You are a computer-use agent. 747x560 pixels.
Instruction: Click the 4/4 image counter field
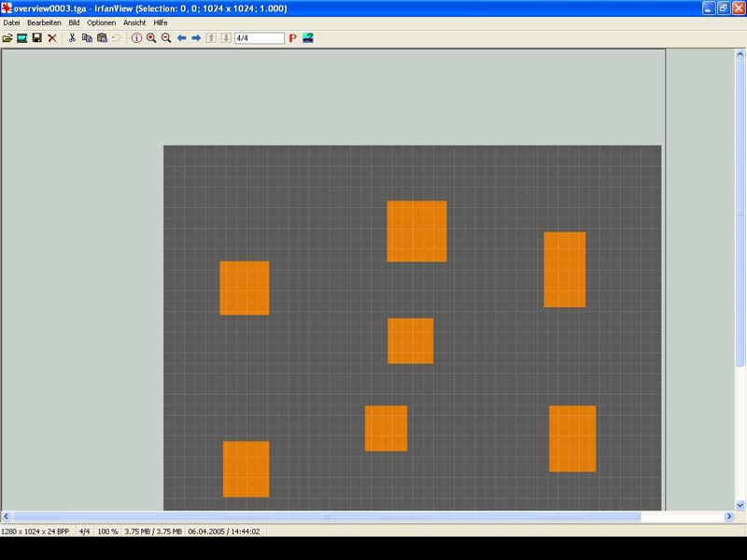click(x=260, y=38)
